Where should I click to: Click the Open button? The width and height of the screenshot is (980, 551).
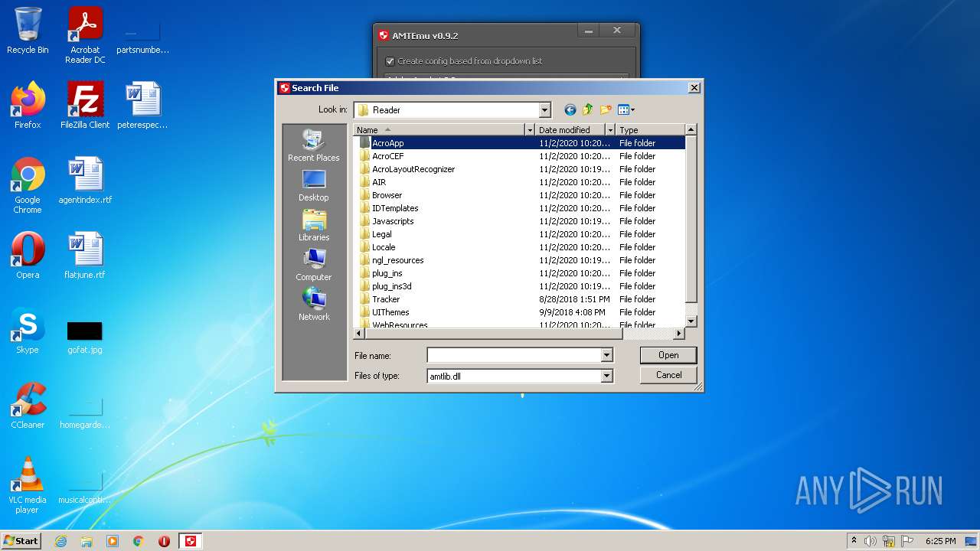tap(668, 355)
